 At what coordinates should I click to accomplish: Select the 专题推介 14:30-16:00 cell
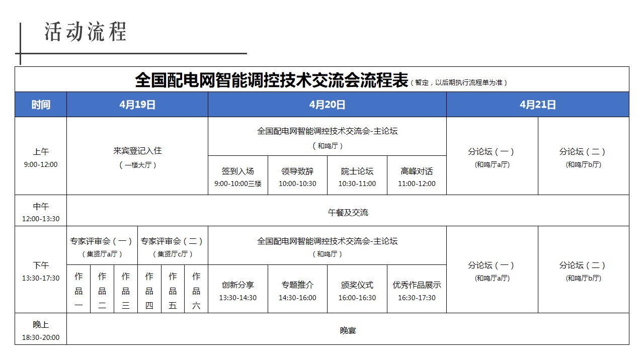[297, 289]
